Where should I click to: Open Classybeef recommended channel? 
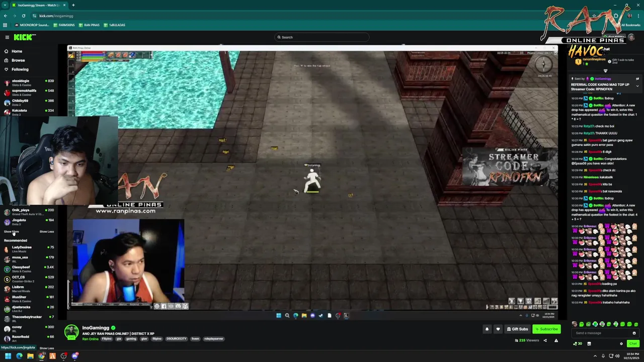[29, 269]
